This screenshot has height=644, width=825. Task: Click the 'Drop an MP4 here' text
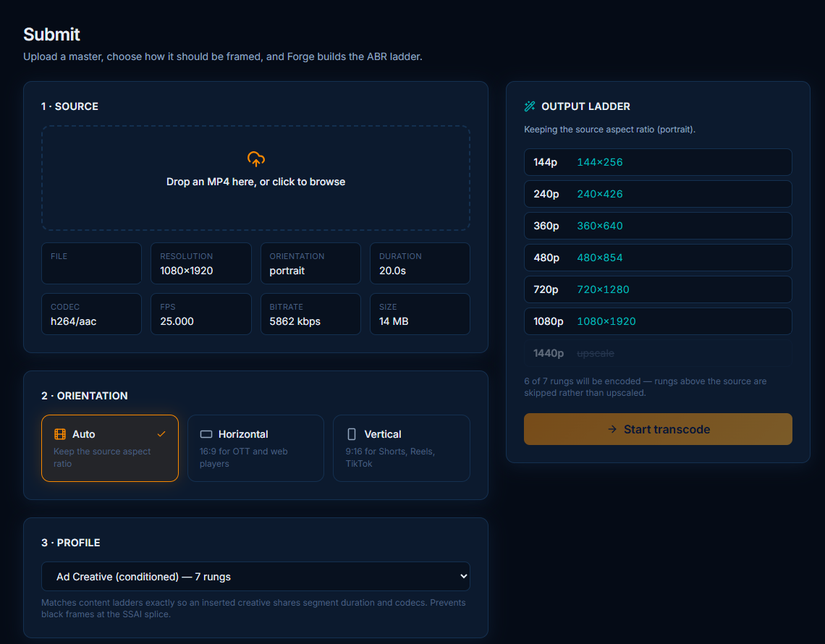(x=255, y=182)
